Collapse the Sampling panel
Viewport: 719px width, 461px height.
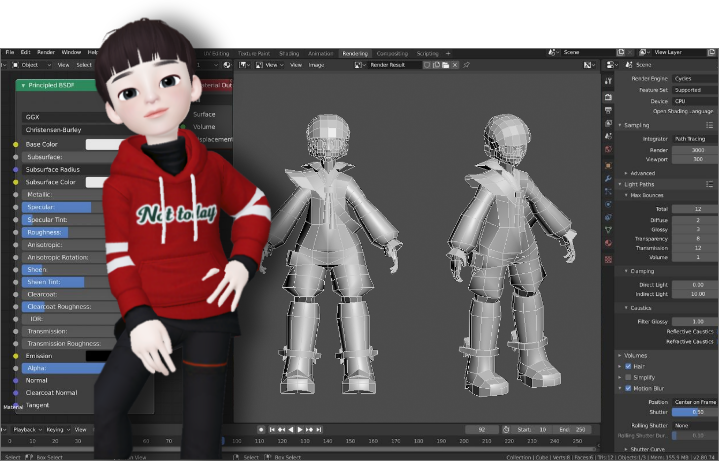pos(620,125)
